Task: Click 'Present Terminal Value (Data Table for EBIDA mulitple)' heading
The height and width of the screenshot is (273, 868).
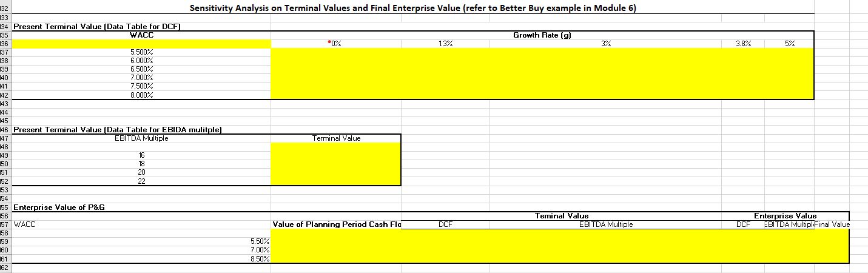Action: pos(118,130)
